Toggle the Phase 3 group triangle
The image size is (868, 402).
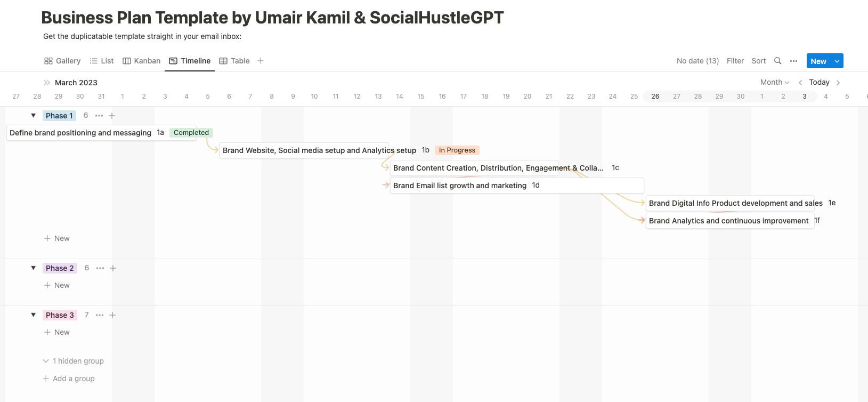pyautogui.click(x=34, y=315)
